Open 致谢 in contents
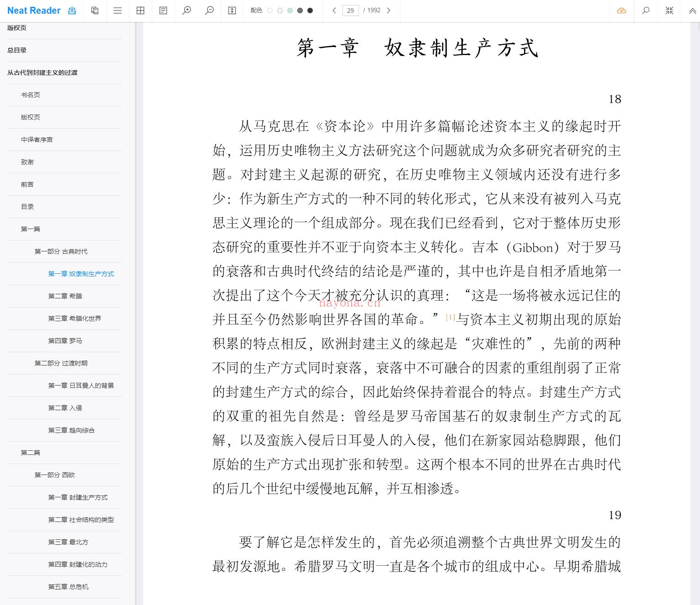 (x=27, y=162)
